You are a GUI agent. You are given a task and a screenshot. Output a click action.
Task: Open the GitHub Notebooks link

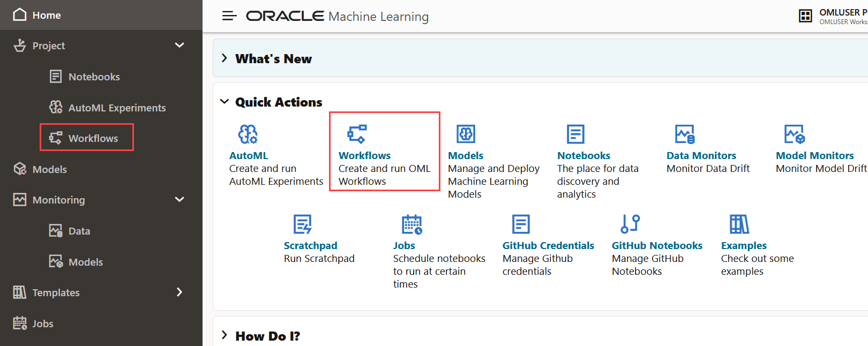[657, 246]
